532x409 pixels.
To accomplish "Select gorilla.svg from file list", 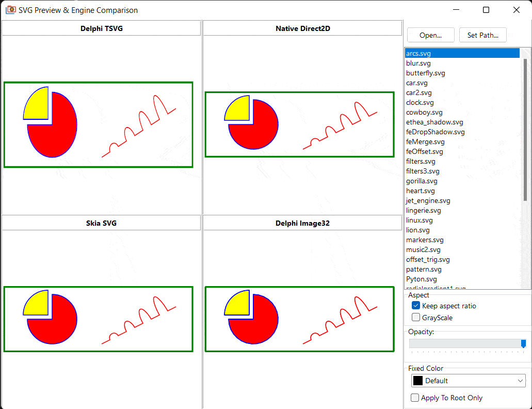I will pos(422,181).
